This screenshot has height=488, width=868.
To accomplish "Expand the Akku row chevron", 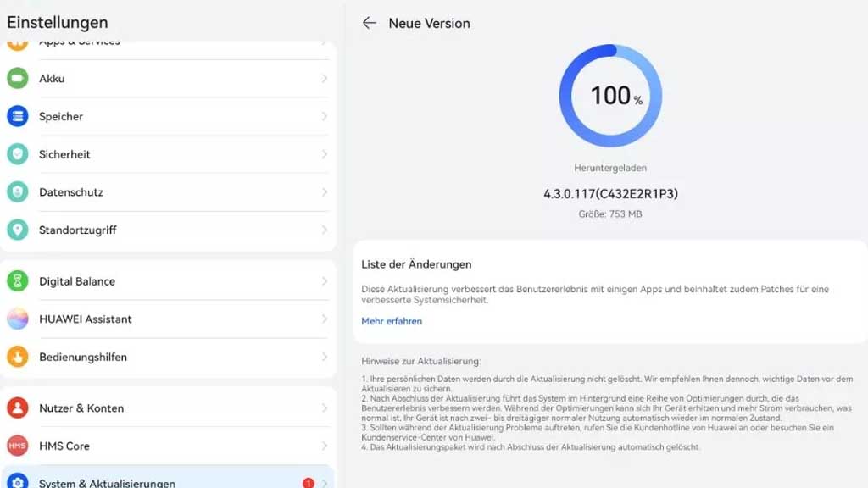I will 325,79.
